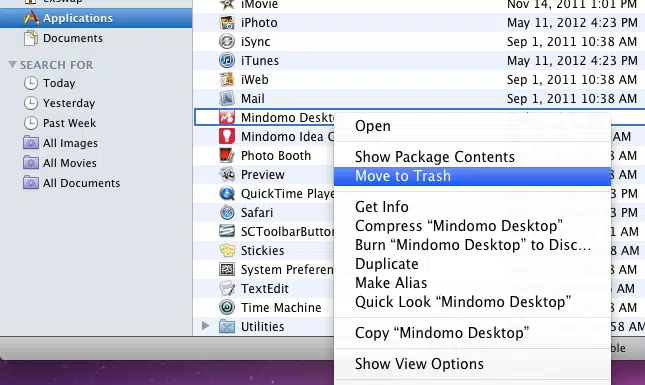The height and width of the screenshot is (385, 645).
Task: Select Burn "Mindomo Desktop" to Disc
Action: [472, 245]
